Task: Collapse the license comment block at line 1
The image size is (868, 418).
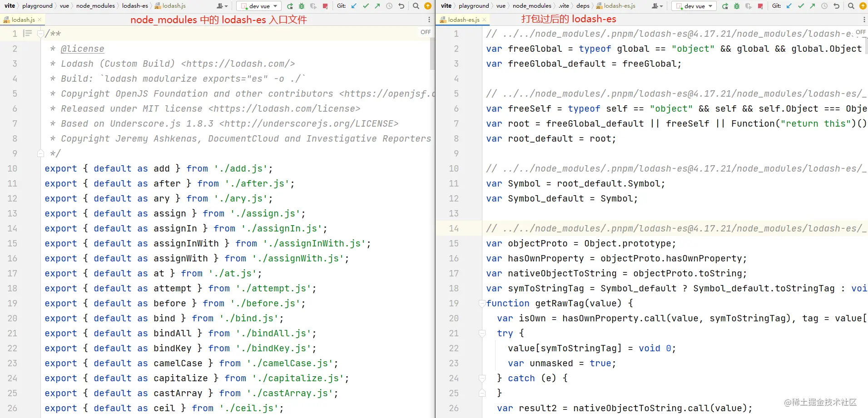Action: 40,34
